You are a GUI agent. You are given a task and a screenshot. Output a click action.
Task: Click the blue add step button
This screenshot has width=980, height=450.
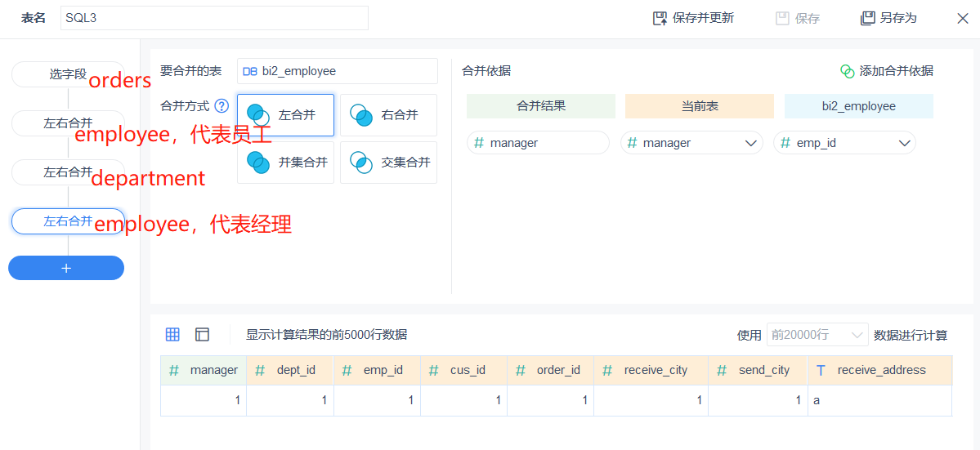point(66,268)
